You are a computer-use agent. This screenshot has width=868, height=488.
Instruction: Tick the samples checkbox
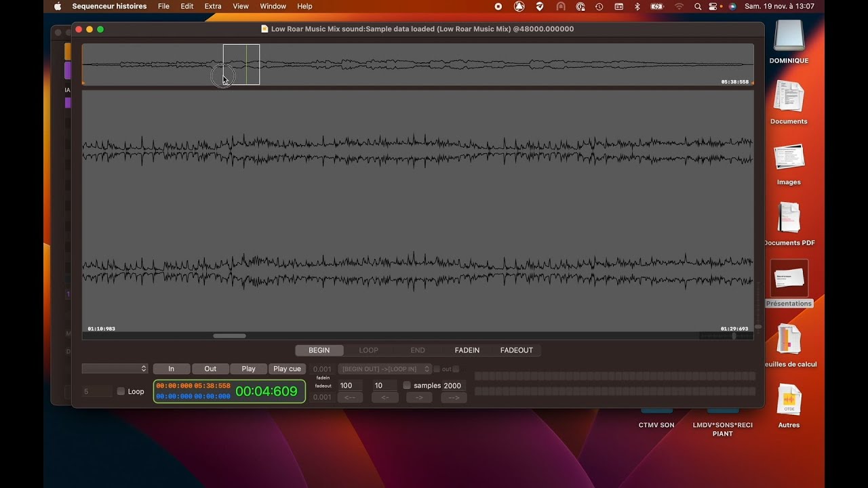click(407, 386)
